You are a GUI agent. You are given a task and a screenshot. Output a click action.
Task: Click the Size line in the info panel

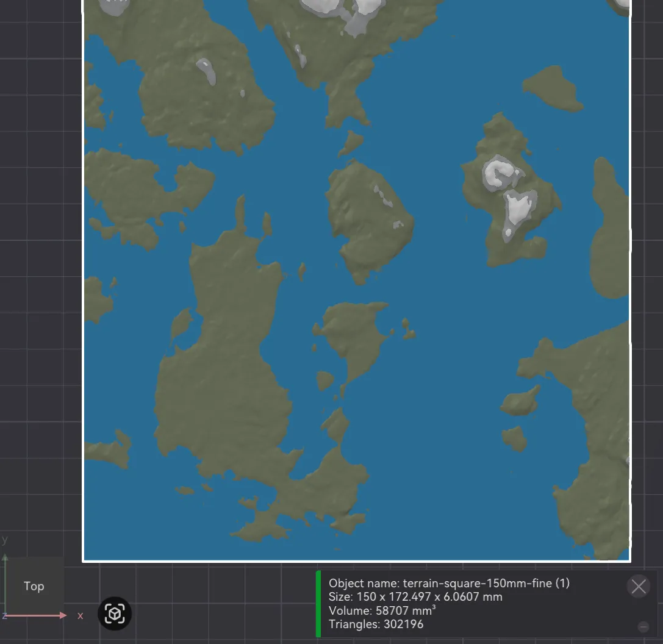click(x=415, y=596)
